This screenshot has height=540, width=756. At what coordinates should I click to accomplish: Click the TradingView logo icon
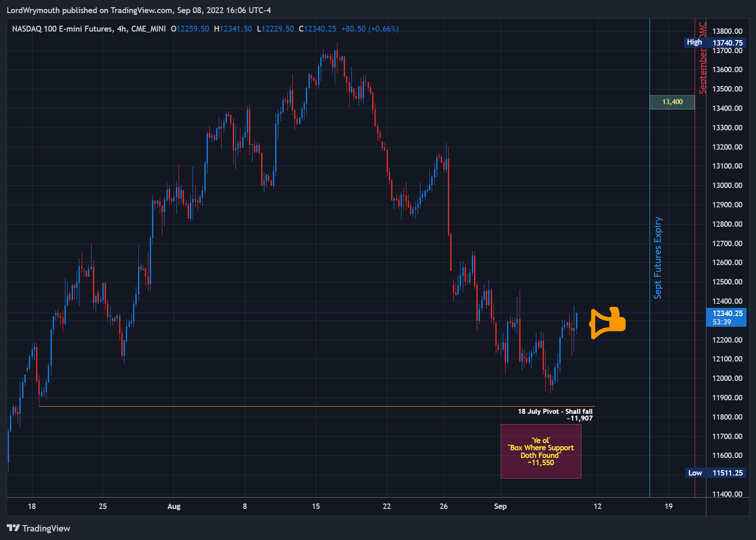(x=13, y=528)
